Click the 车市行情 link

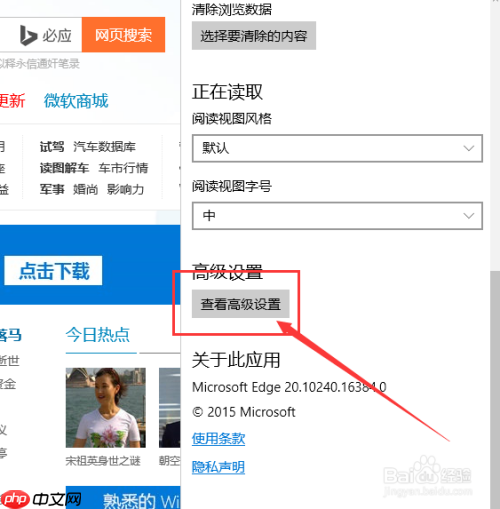coord(123,168)
